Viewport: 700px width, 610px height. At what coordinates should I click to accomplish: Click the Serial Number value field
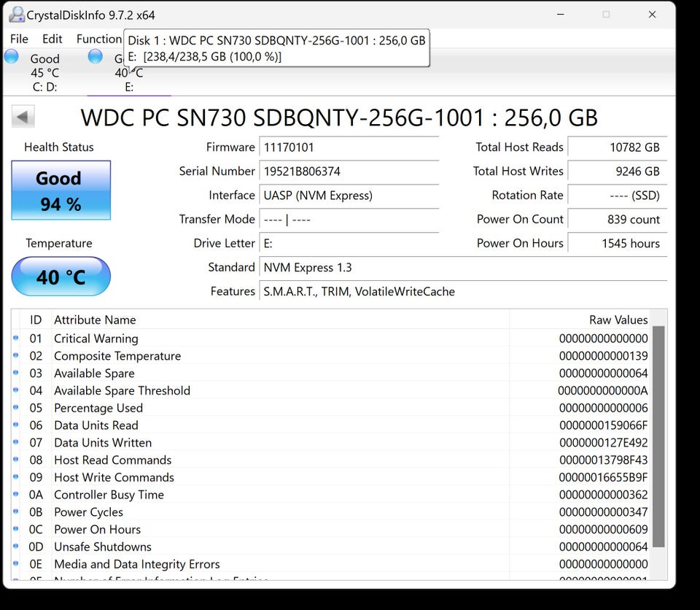[x=349, y=171]
